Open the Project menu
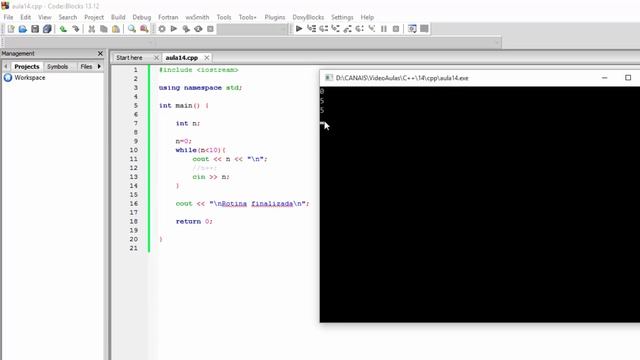 94,17
